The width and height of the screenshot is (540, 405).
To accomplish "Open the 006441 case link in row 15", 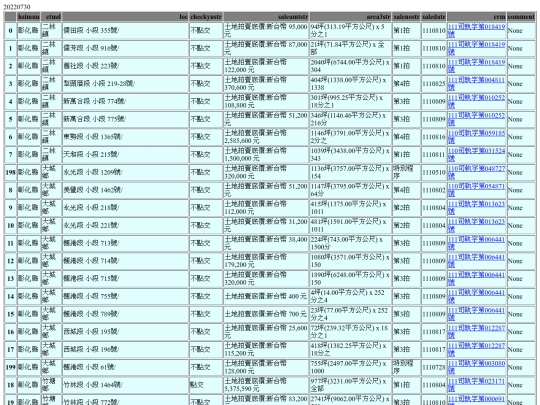I will [x=476, y=314].
